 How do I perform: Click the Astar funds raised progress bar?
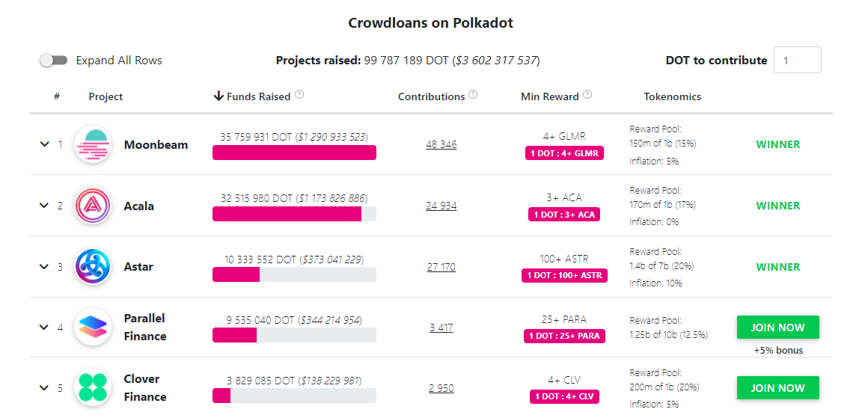(x=294, y=274)
